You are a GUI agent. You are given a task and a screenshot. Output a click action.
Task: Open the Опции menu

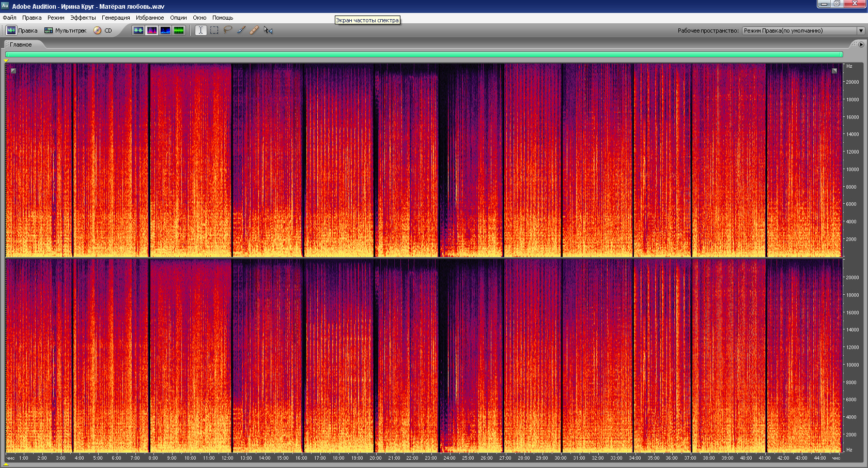click(x=178, y=18)
